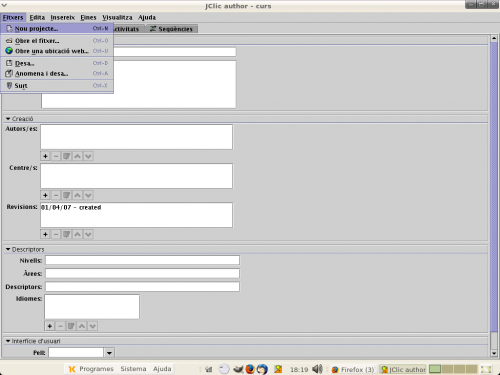Screen dimensions: 500x375
Task: Click the vertical scrollbar thumb
Action: click(x=494, y=187)
